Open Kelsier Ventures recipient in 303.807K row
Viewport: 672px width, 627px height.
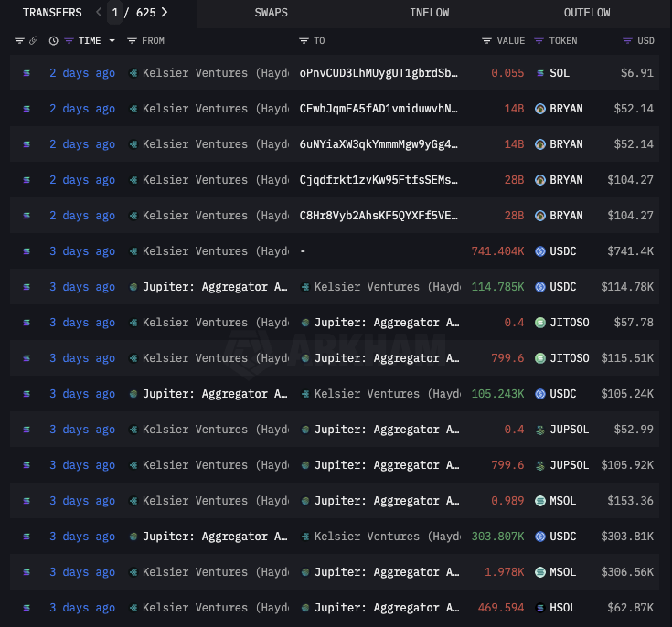pyautogui.click(x=388, y=537)
